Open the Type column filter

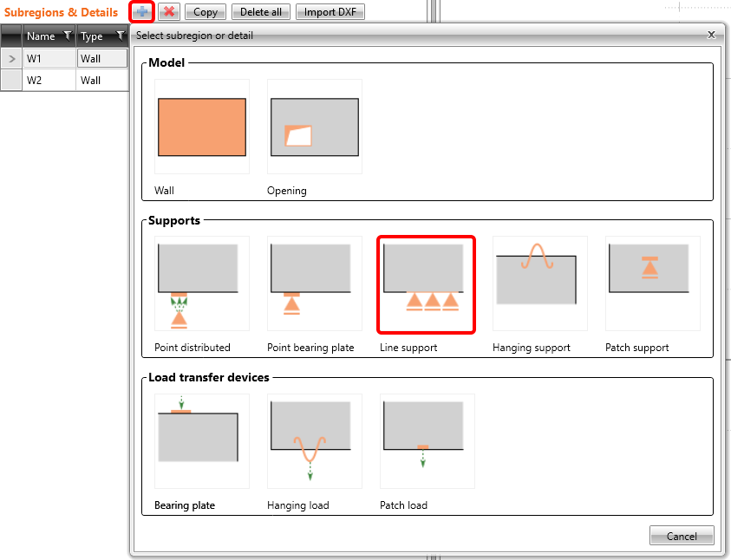(121, 36)
